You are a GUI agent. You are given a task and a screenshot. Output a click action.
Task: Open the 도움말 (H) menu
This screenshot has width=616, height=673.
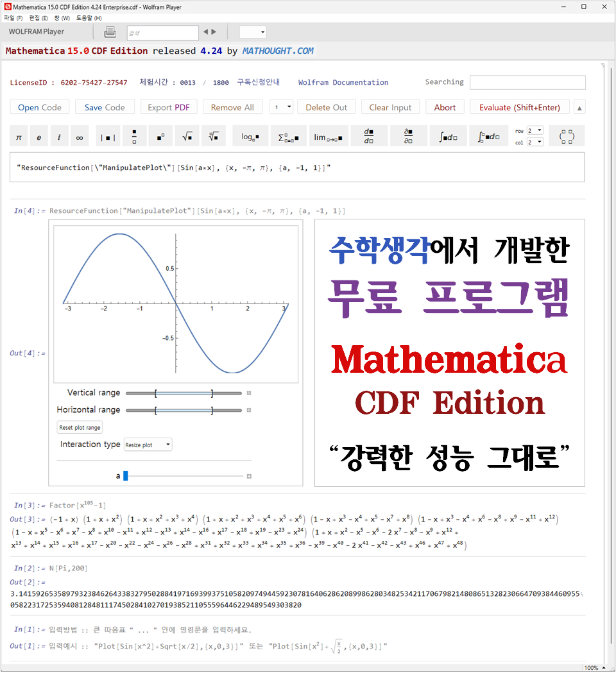[89, 18]
